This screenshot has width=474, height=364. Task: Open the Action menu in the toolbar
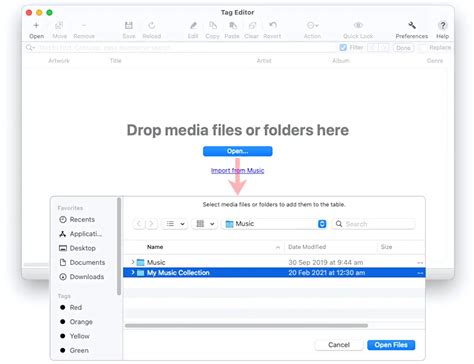[x=312, y=25]
